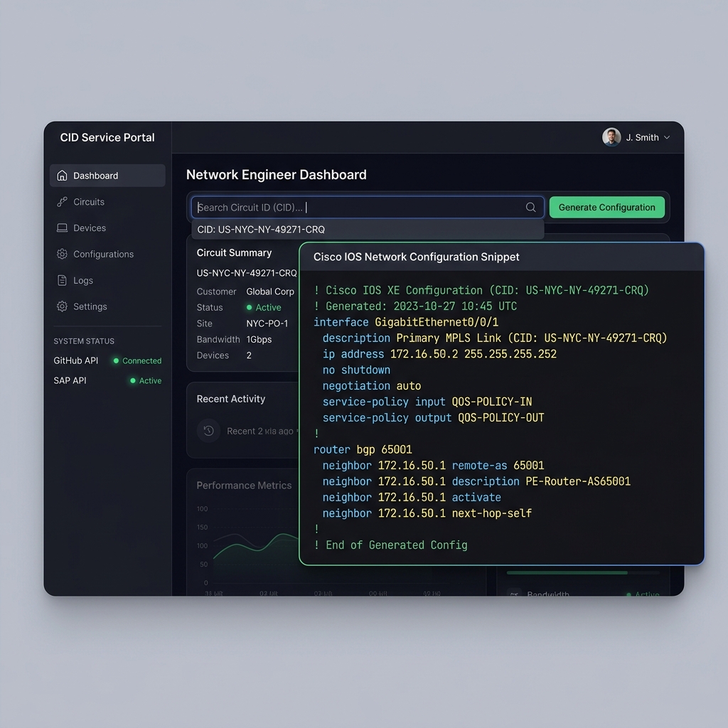Image resolution: width=728 pixels, height=728 pixels.
Task: Click the service-policy output QOS-POLICY-OUT line
Action: pos(433,418)
